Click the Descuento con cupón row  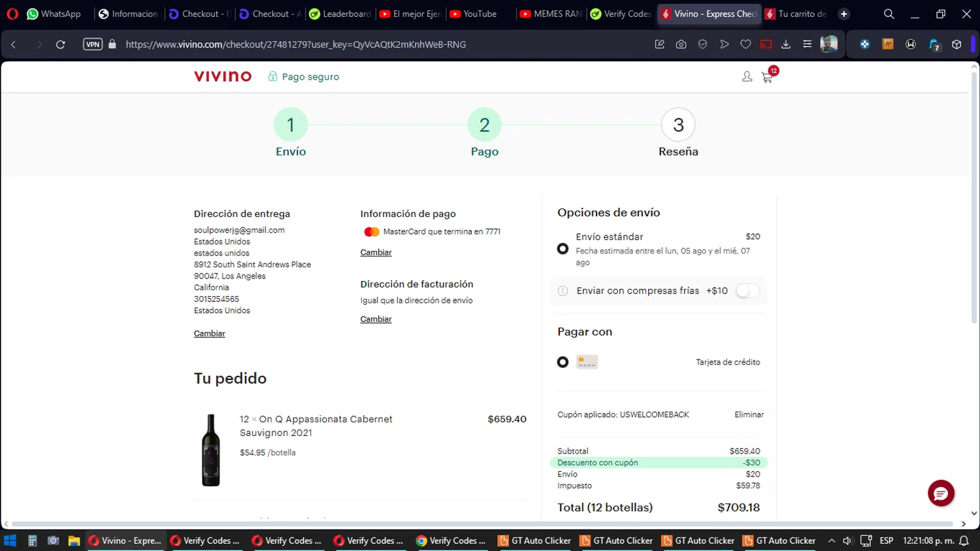[x=659, y=463]
